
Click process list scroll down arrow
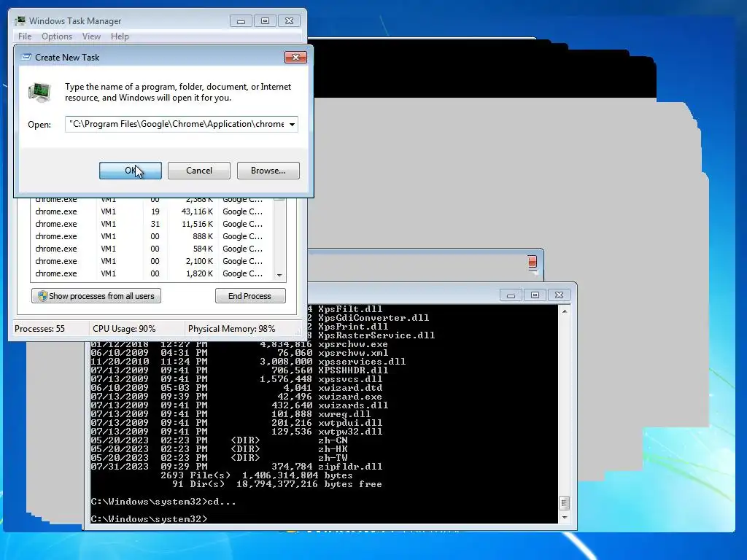click(279, 275)
